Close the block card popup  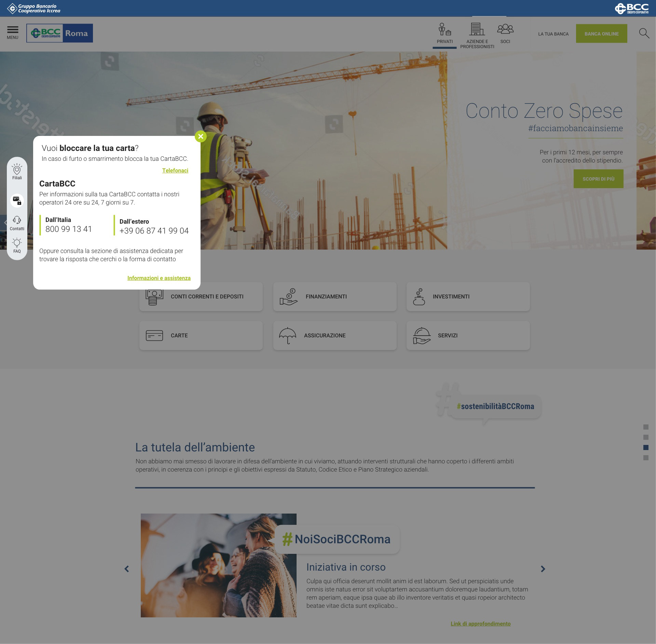pyautogui.click(x=201, y=137)
